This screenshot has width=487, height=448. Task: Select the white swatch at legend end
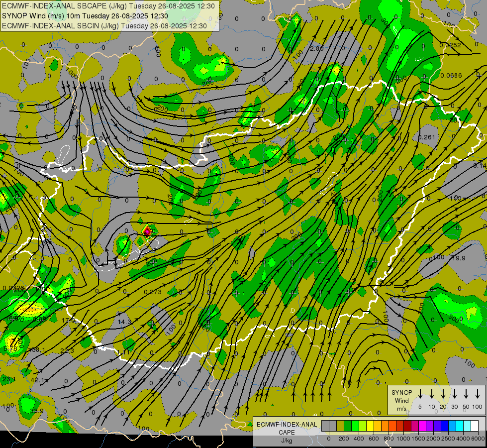click(x=475, y=426)
